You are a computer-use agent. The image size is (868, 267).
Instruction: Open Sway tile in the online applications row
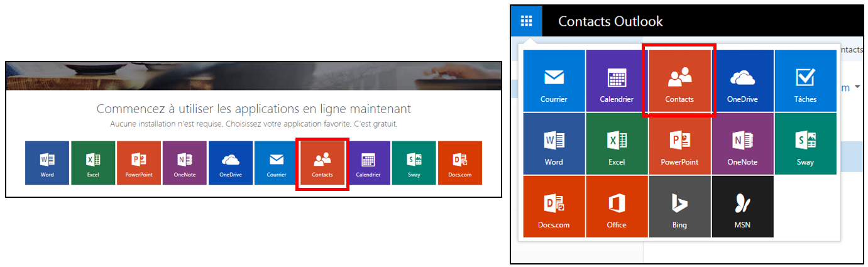click(414, 163)
